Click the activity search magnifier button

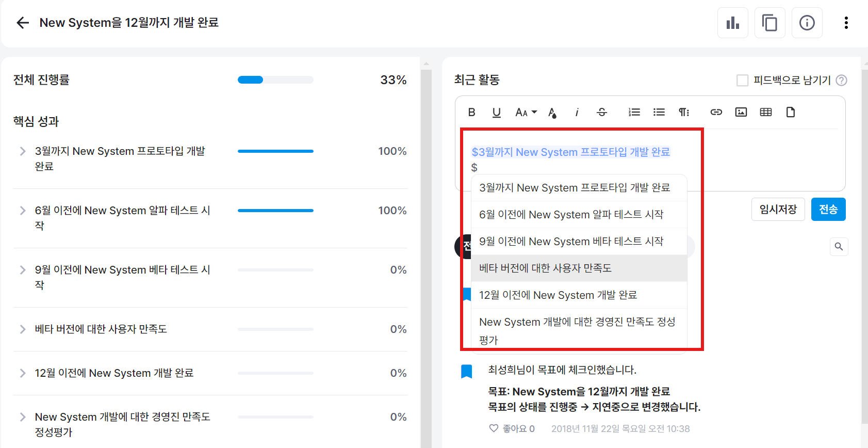[839, 247]
